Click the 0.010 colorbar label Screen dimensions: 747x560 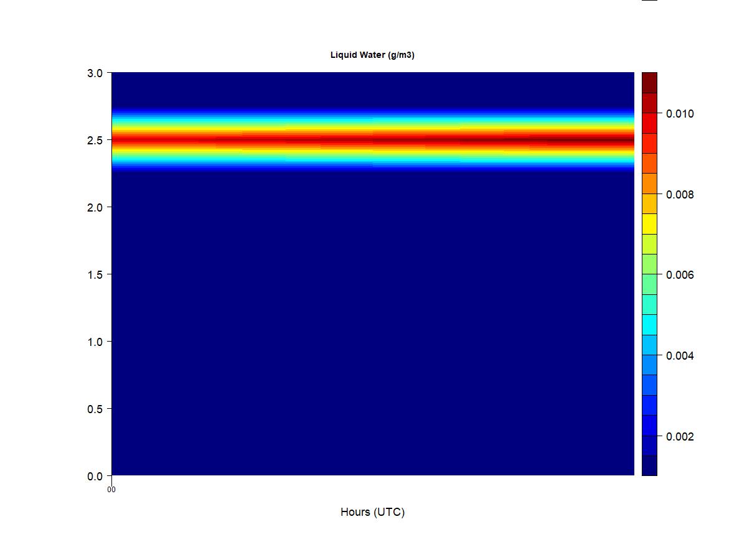680,114
